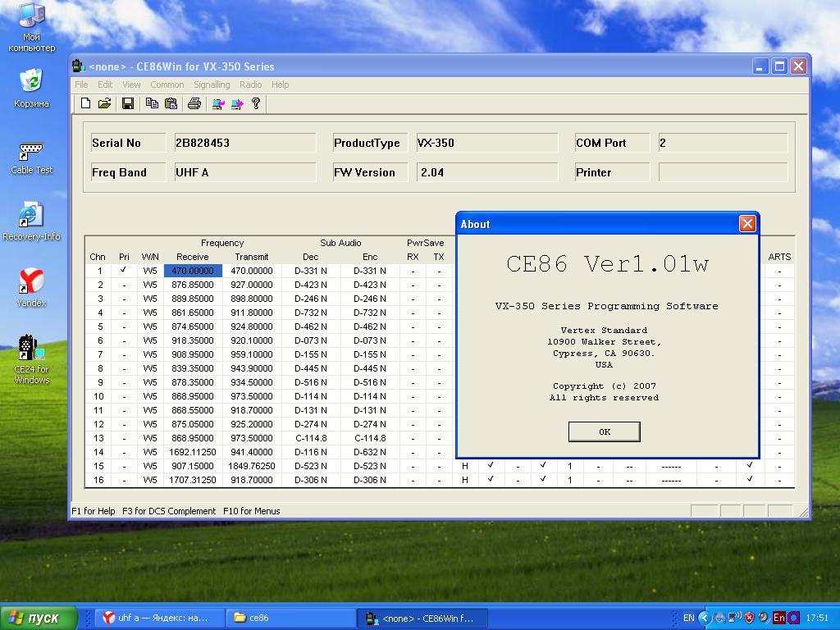Open the Common menu

pos(167,84)
